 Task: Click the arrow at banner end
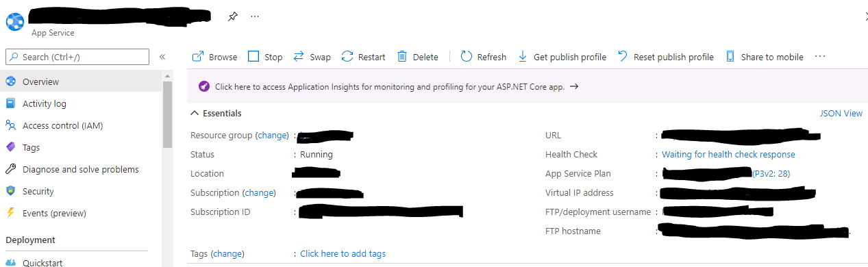pyautogui.click(x=574, y=87)
